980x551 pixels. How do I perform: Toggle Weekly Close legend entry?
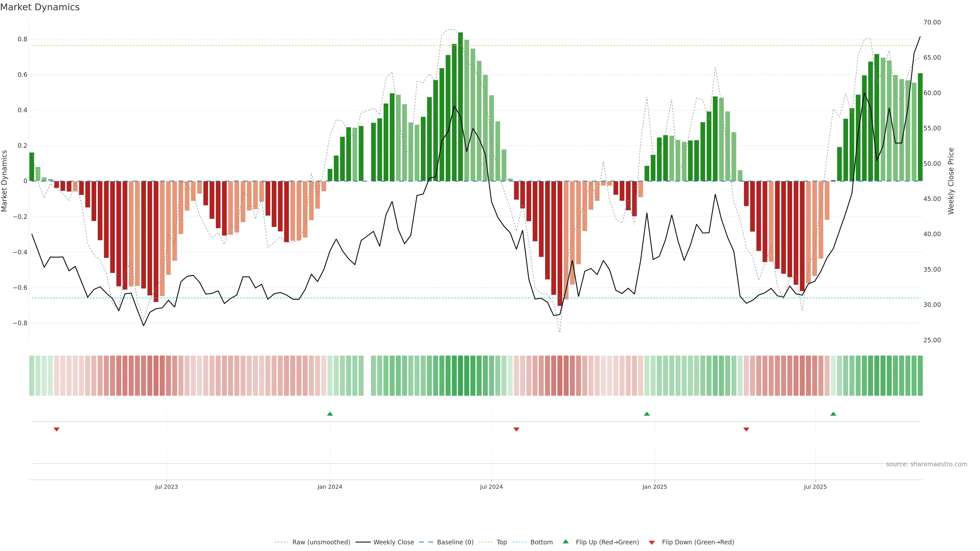(x=393, y=542)
